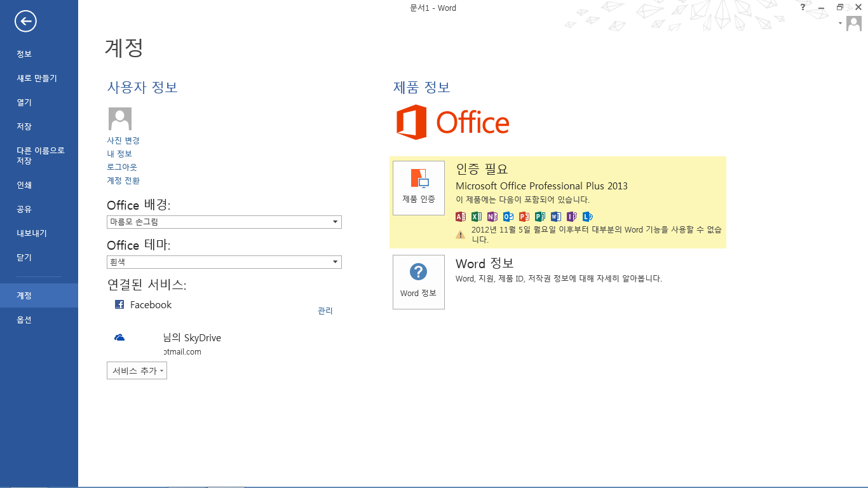Click the user profile picture placeholder
Screen dimensions: 868x488
tap(120, 119)
